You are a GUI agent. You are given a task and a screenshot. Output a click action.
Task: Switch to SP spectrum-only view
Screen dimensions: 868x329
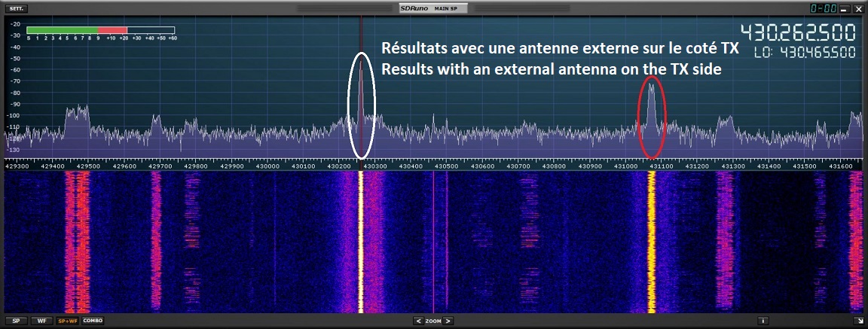(x=17, y=321)
